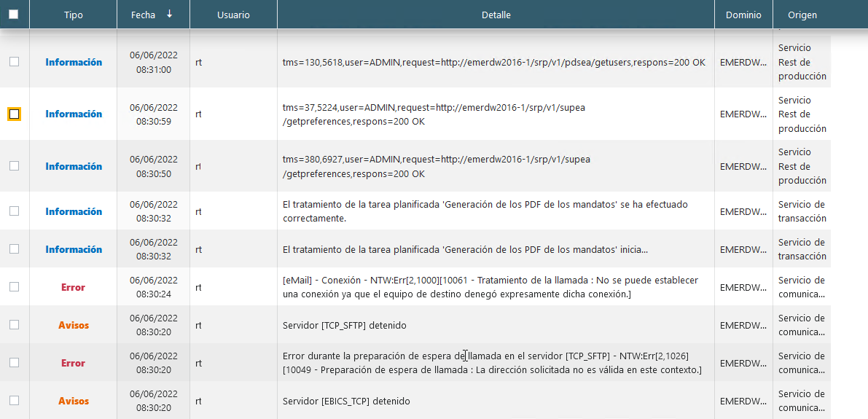The height and width of the screenshot is (419, 868).
Task: Check the box for the 08:31:00 log entry
Action: 14,62
